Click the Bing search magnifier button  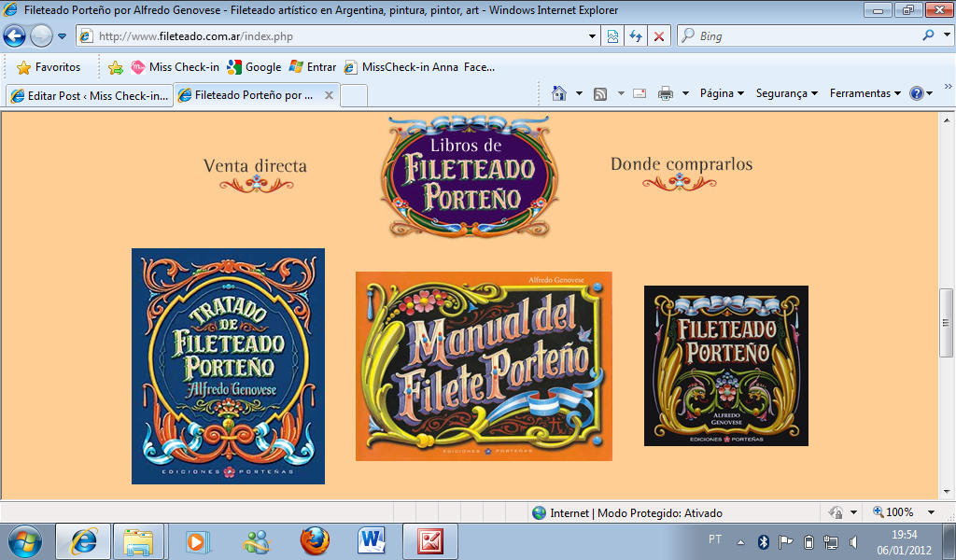pos(928,36)
